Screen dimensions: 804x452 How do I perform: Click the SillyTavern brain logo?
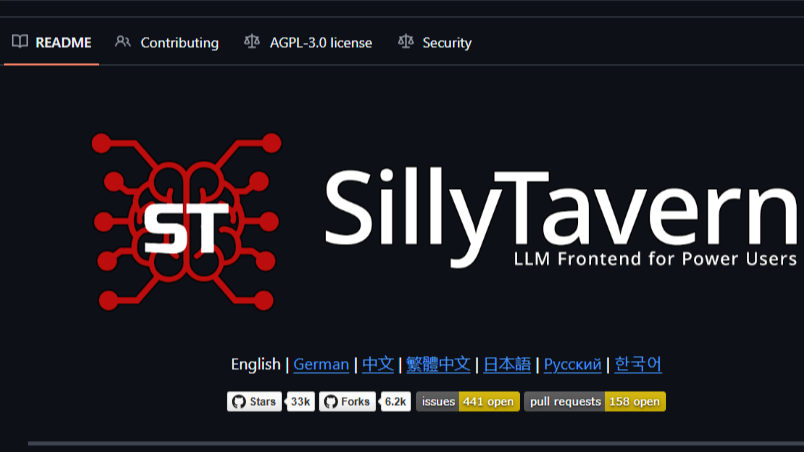pos(187,221)
